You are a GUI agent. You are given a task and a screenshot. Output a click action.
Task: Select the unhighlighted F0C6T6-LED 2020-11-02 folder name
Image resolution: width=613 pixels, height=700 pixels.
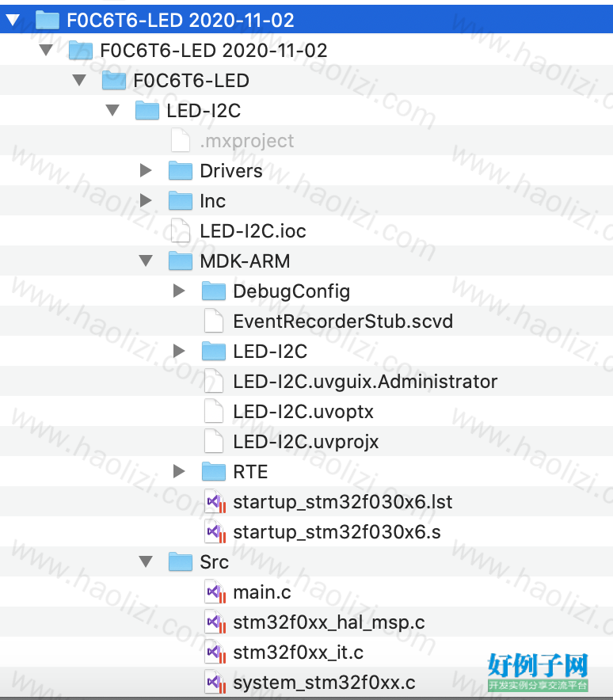pyautogui.click(x=214, y=51)
